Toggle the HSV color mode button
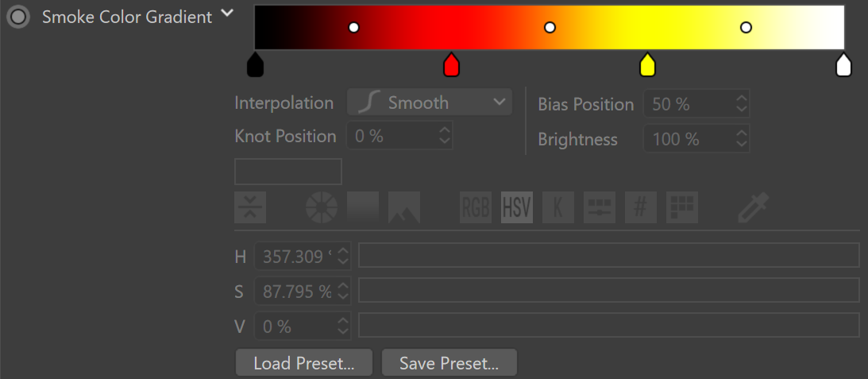 [517, 207]
